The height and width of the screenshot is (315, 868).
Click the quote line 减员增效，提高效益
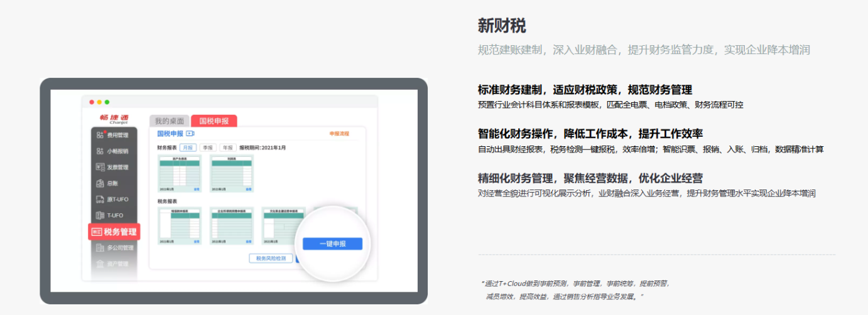[x=565, y=296]
